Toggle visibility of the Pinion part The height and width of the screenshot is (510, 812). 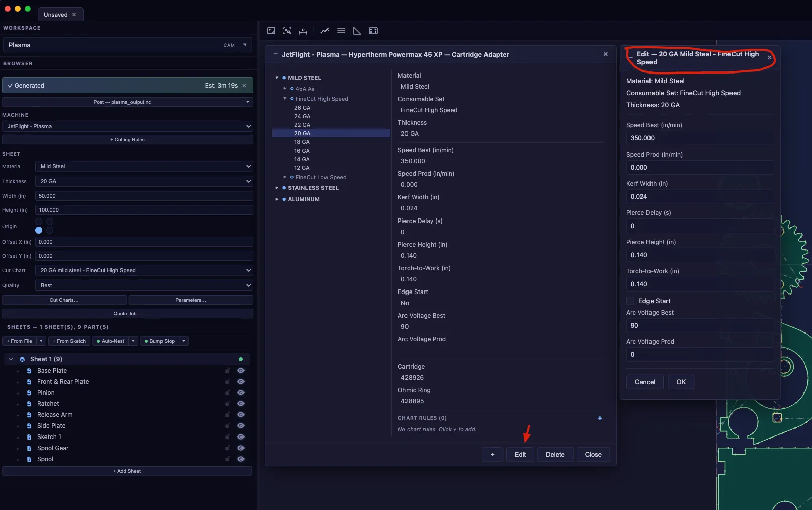[241, 393]
